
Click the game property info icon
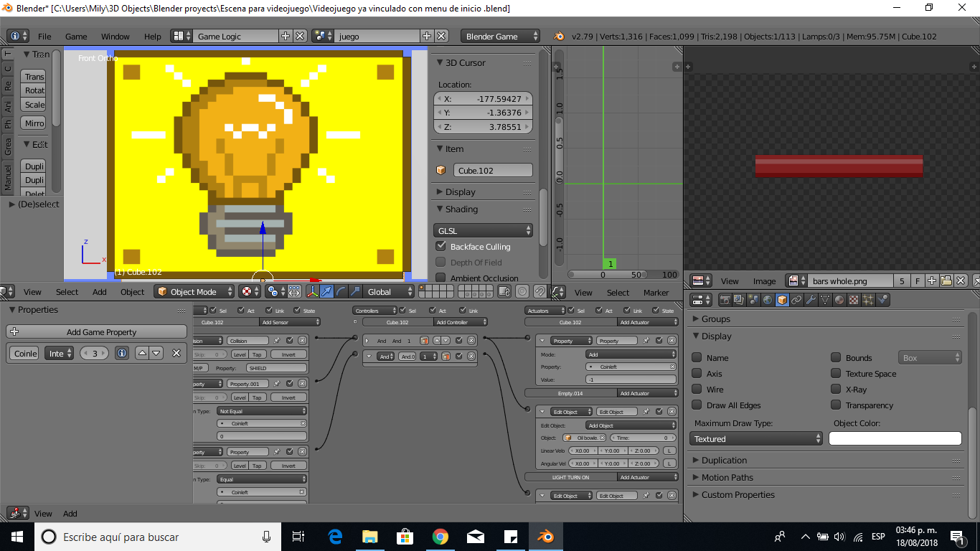point(122,353)
